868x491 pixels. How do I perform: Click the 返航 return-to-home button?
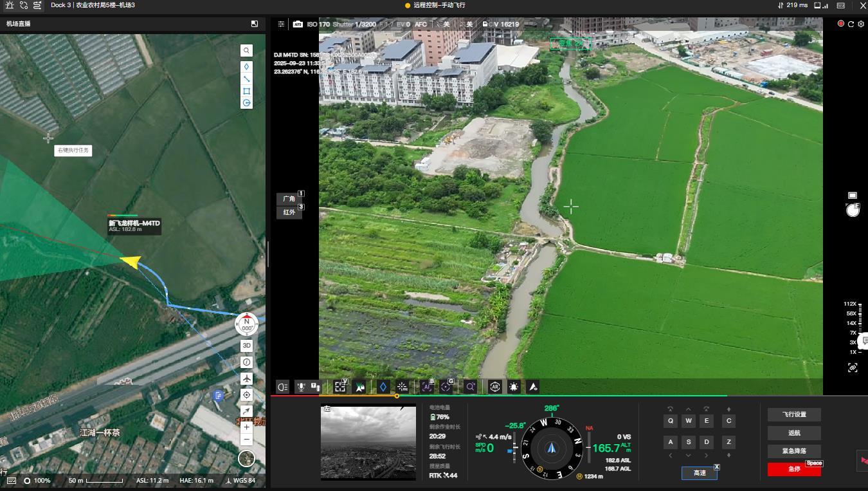click(793, 433)
